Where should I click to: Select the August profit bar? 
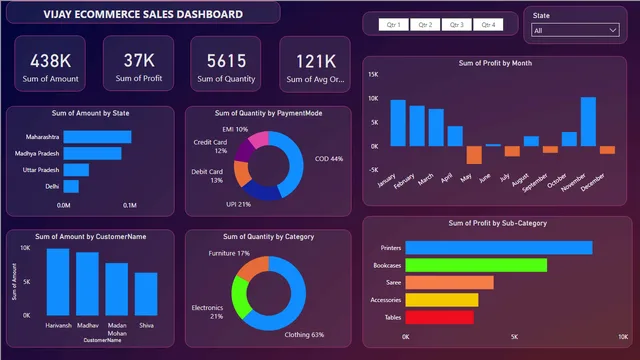[531, 141]
